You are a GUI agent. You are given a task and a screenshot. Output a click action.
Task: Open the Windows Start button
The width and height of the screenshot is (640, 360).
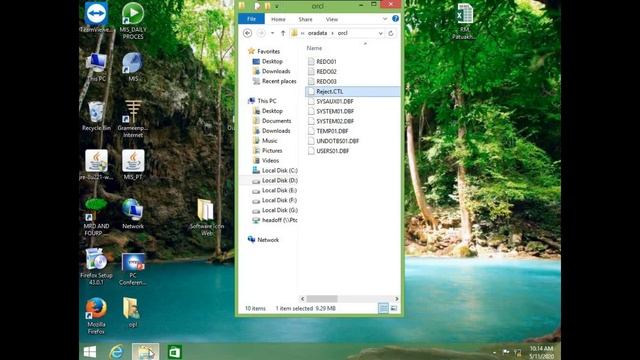tap(90, 352)
